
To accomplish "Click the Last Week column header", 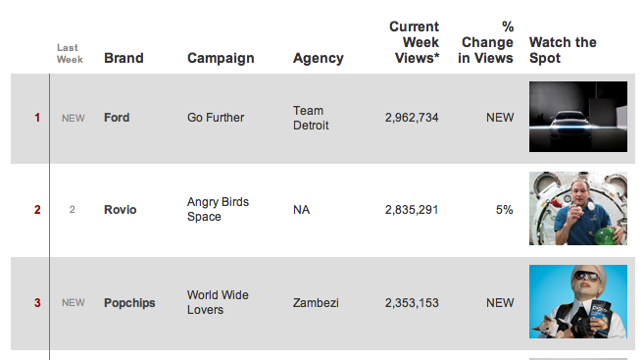I will [x=70, y=53].
